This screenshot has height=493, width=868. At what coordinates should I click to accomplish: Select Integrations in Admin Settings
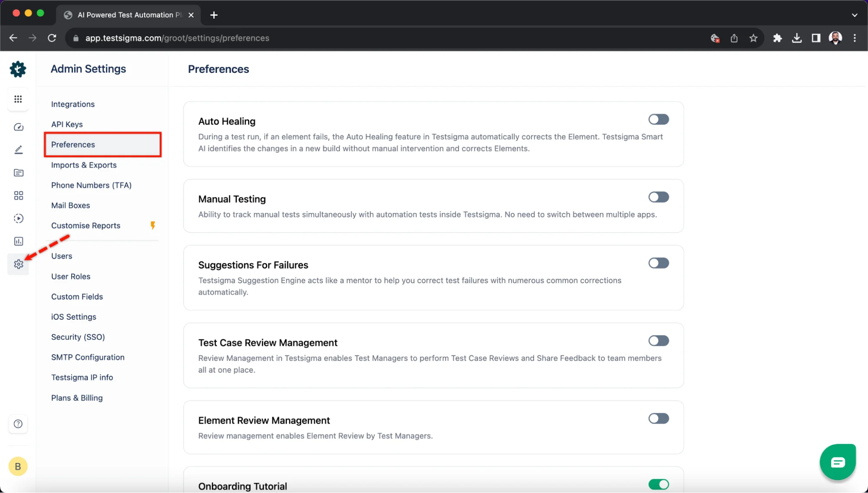coord(73,104)
